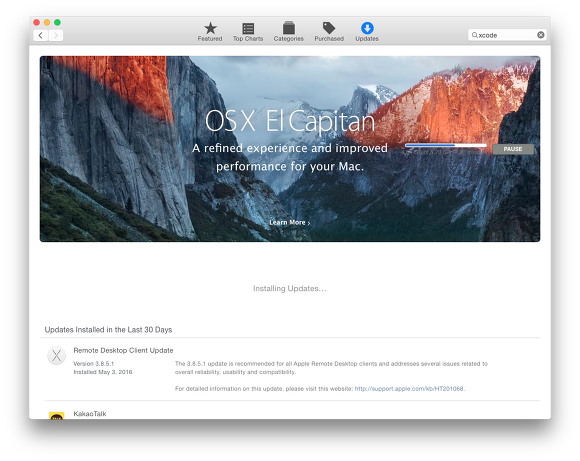Open the Categories tab

coord(289,31)
